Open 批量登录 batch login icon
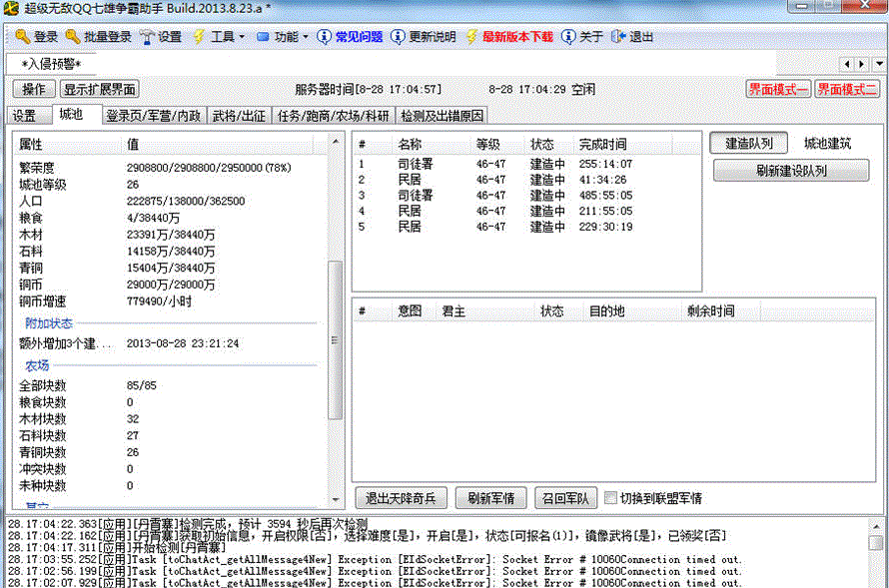This screenshot has height=588, width=889. (x=73, y=37)
